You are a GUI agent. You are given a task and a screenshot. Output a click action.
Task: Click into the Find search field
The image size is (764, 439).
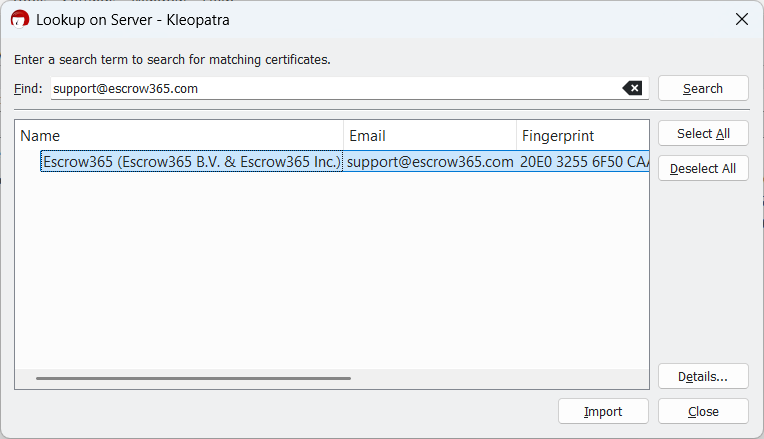pos(330,88)
